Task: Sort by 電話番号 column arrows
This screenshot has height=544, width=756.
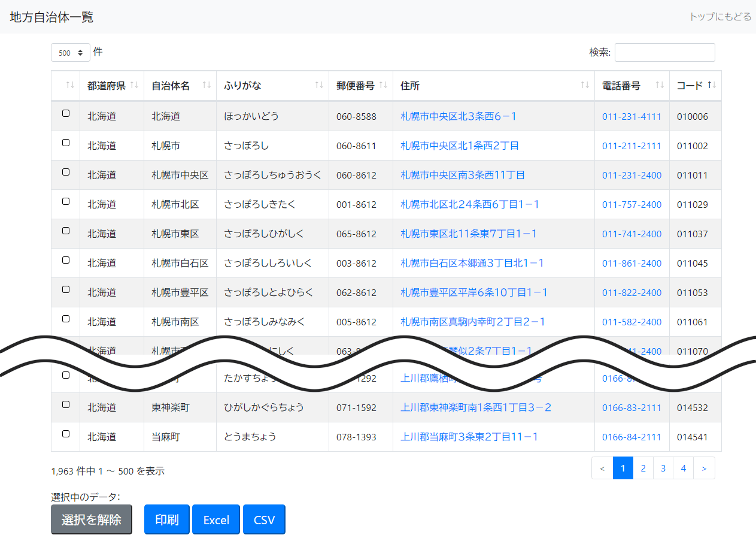Action: tap(660, 85)
